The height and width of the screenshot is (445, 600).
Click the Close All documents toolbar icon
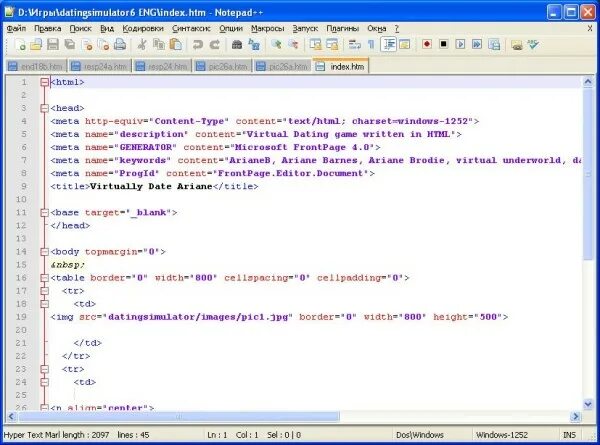[x=103, y=45]
